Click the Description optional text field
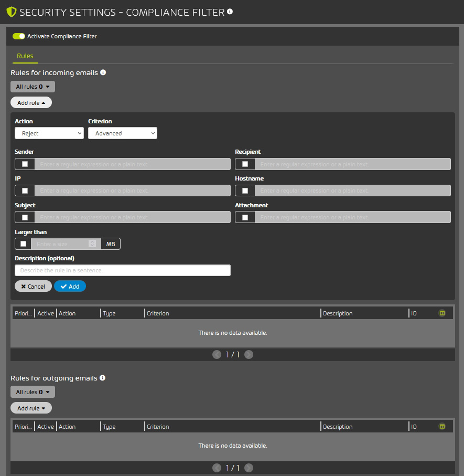The height and width of the screenshot is (476, 464). click(x=123, y=270)
